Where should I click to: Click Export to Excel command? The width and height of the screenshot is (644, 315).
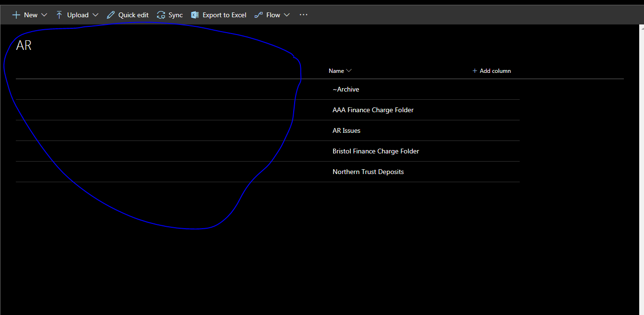click(x=225, y=15)
